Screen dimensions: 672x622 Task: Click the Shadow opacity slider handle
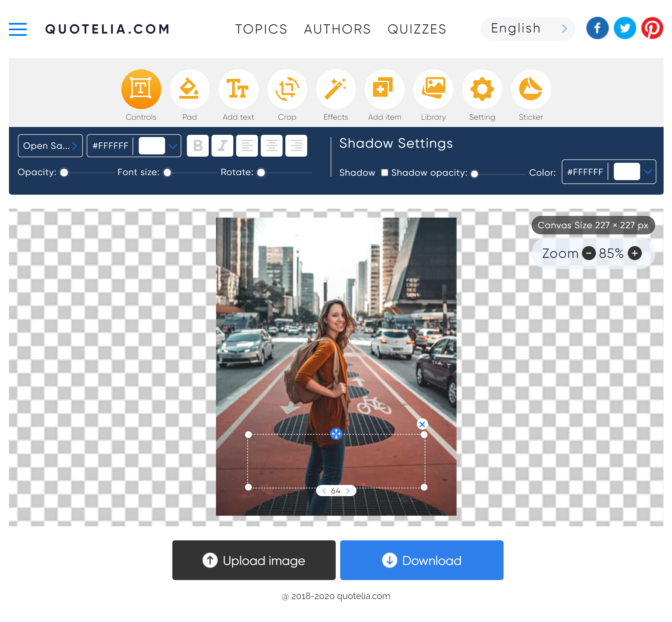[x=474, y=174]
